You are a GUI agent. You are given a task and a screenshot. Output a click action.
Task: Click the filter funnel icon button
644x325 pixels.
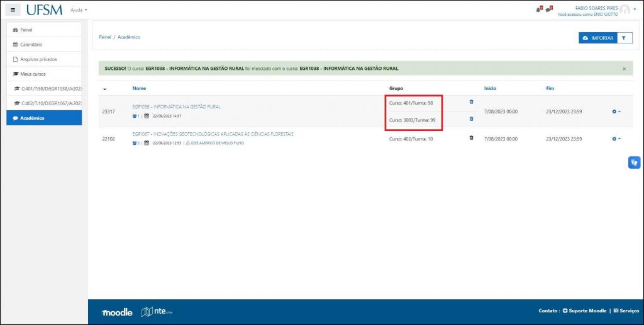(x=624, y=38)
